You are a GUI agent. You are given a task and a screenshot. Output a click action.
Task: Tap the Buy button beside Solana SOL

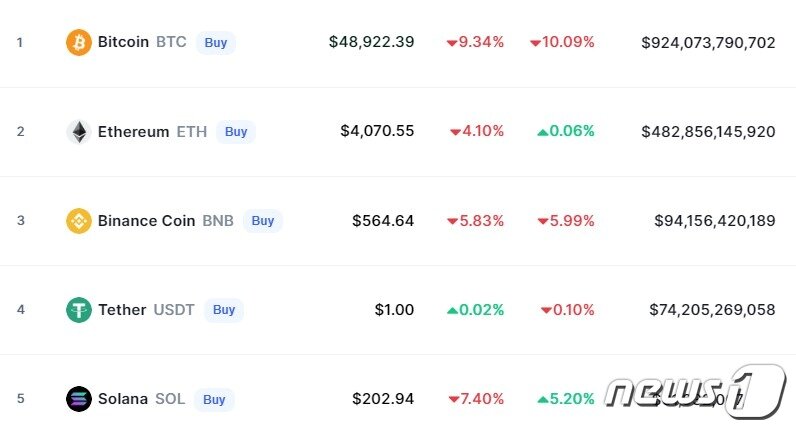pos(214,399)
